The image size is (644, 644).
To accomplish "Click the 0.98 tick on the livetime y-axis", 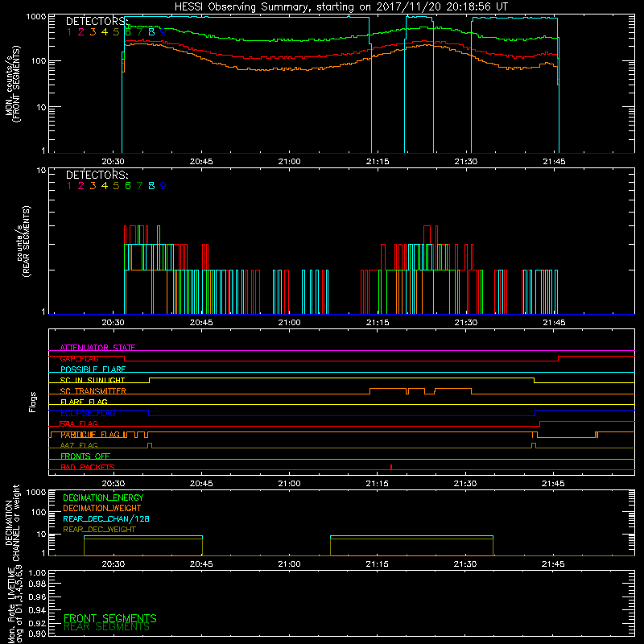I will click(37, 584).
